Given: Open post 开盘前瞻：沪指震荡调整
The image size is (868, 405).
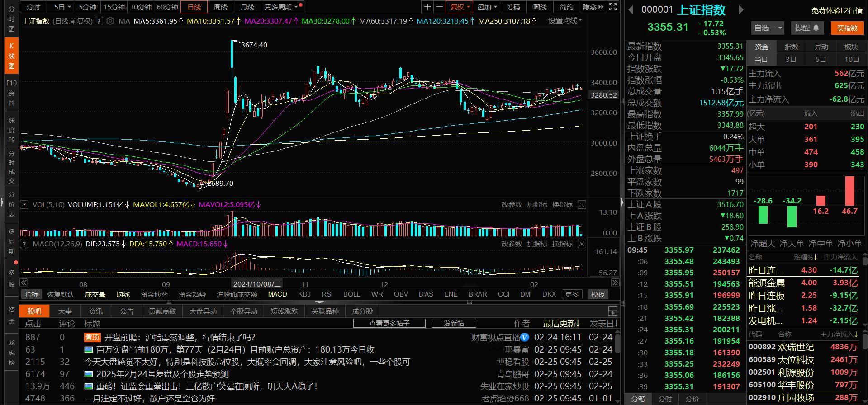Looking at the screenshot, I should [x=180, y=337].
